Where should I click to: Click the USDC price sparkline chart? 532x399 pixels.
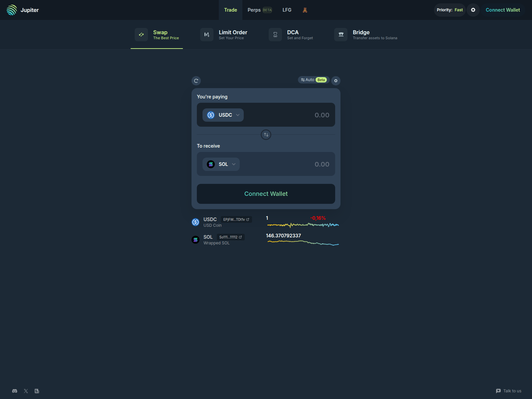tap(303, 225)
